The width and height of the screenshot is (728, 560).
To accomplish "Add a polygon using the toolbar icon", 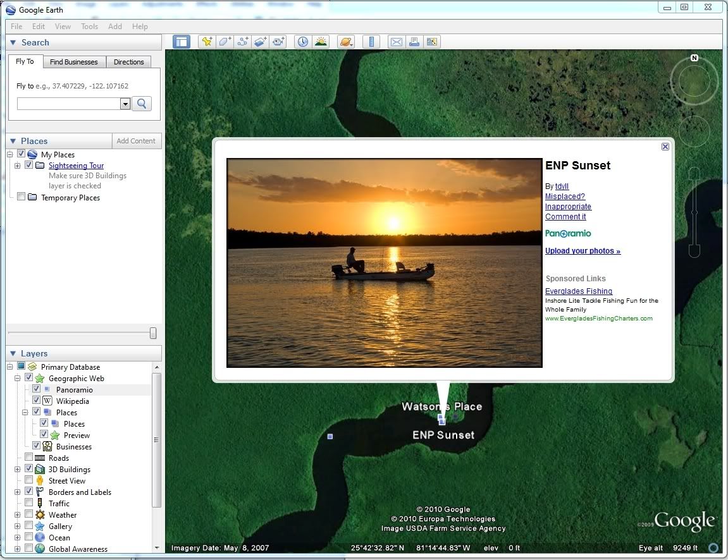I will pyautogui.click(x=225, y=42).
